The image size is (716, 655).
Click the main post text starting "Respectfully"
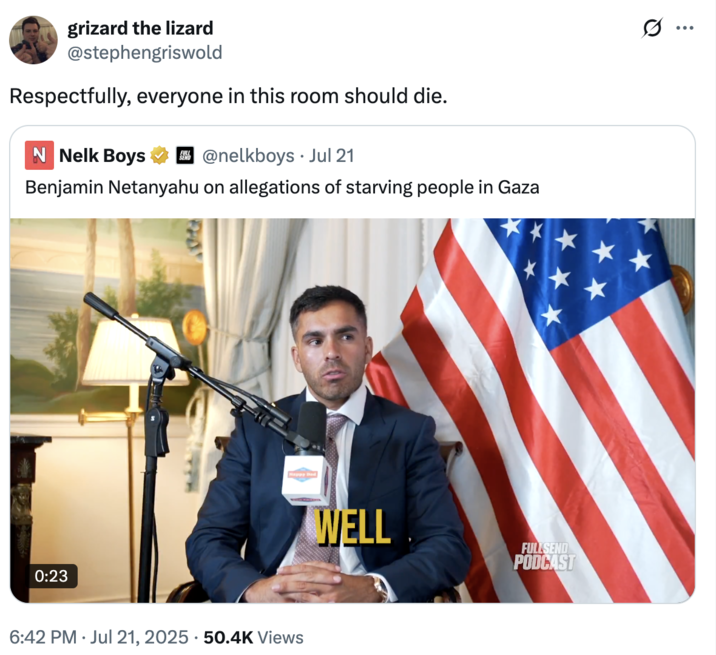[x=228, y=97]
